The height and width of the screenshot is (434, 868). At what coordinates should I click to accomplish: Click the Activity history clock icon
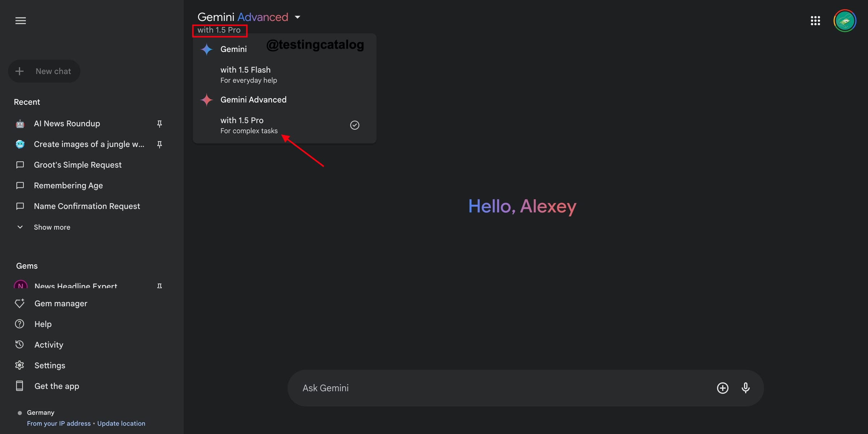pyautogui.click(x=20, y=344)
